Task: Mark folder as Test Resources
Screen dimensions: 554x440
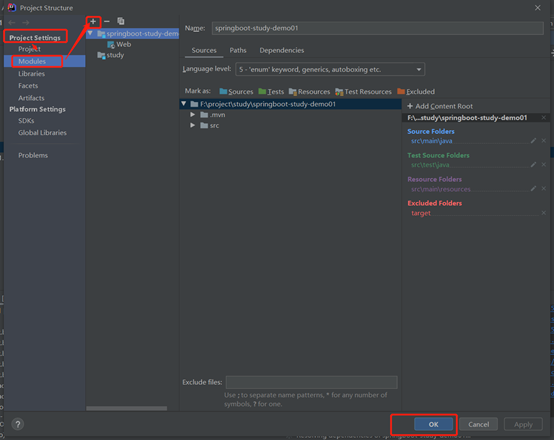Action: [363, 92]
